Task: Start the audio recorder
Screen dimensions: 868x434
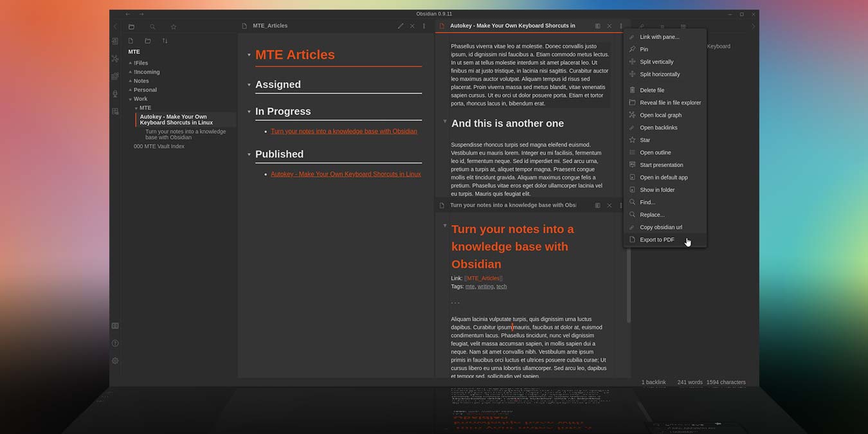Action: (115, 94)
